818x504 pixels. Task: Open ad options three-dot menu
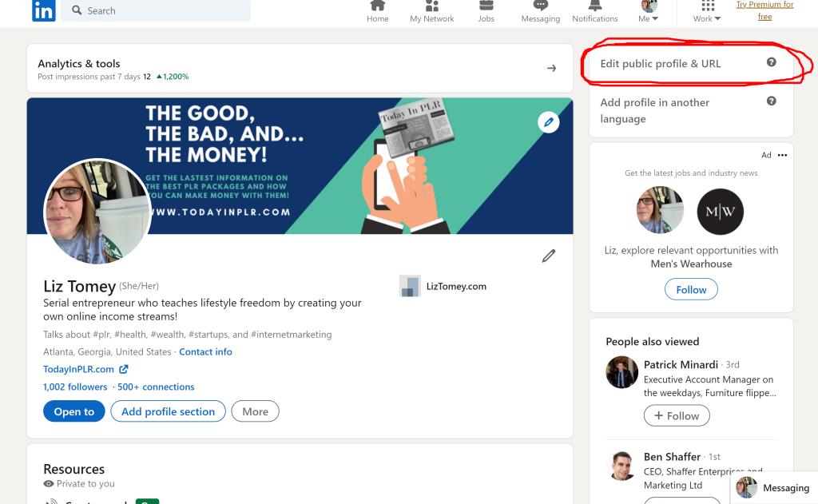pos(782,155)
